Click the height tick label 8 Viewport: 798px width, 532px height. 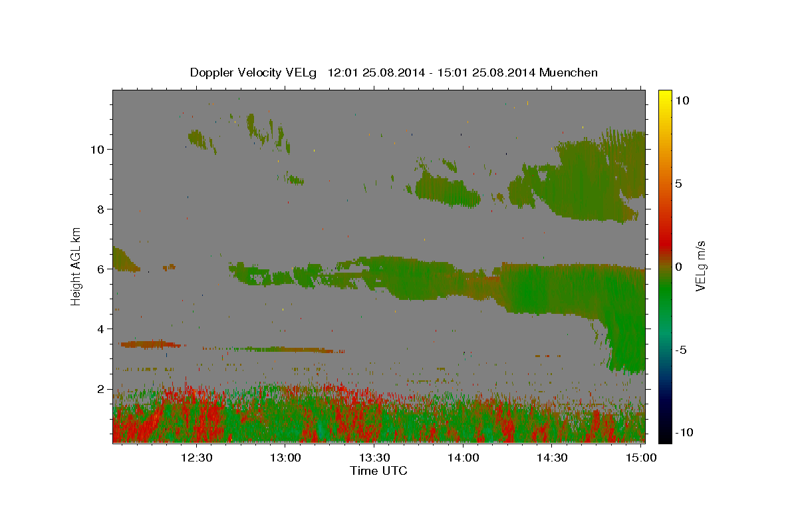(100, 209)
